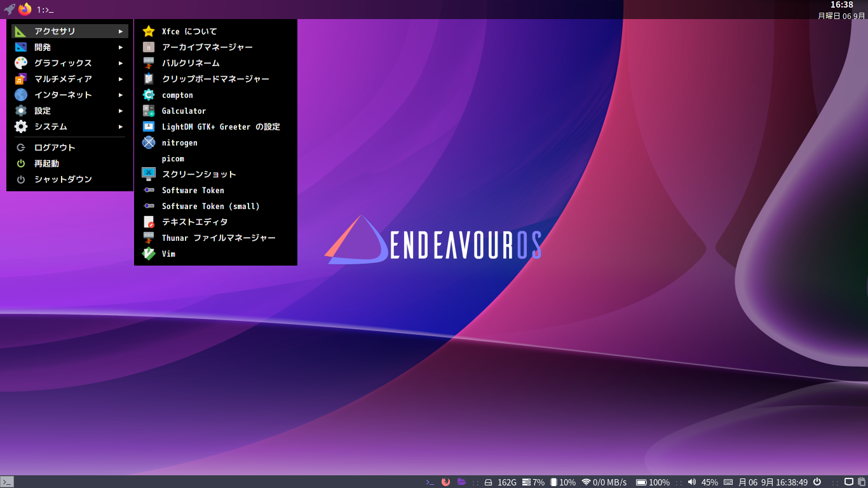Expand the グラフィックス submenu arrow

click(121, 63)
